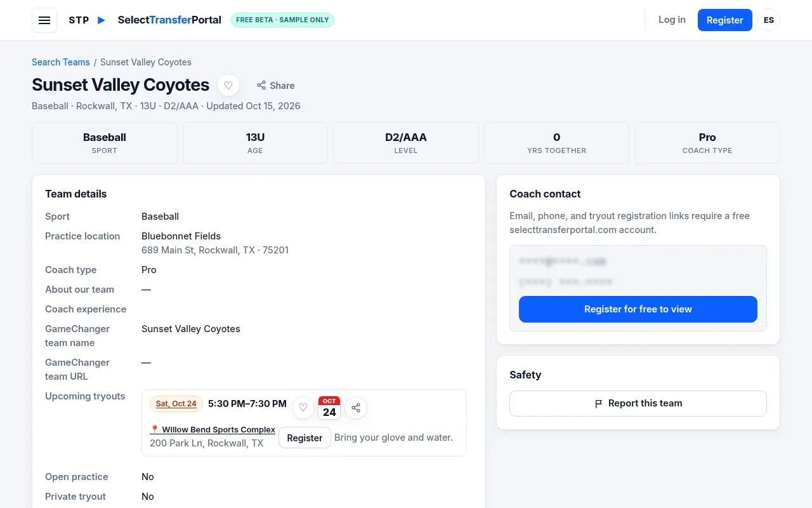Click the SelectTransferPortal logo text
The width and height of the screenshot is (812, 508).
click(x=169, y=20)
